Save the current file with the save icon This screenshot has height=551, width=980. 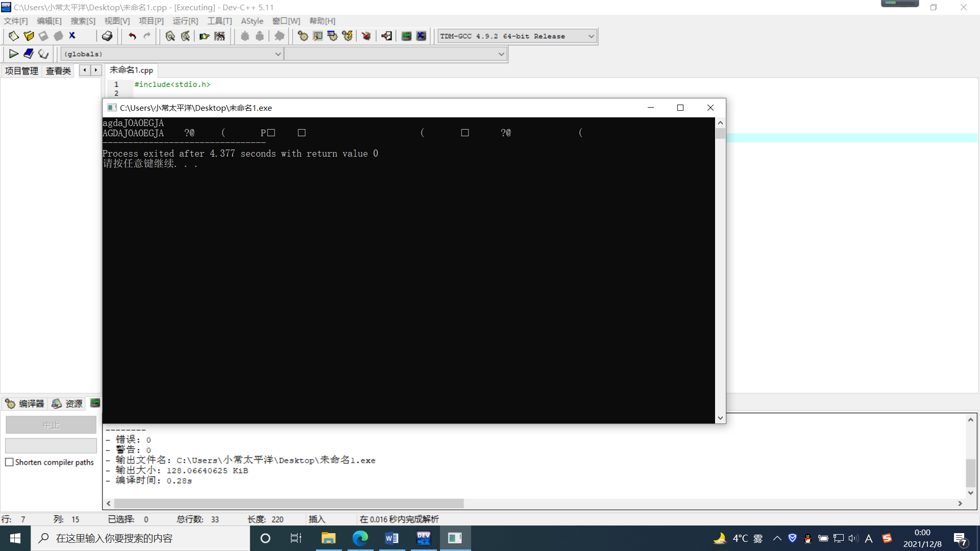[x=43, y=36]
